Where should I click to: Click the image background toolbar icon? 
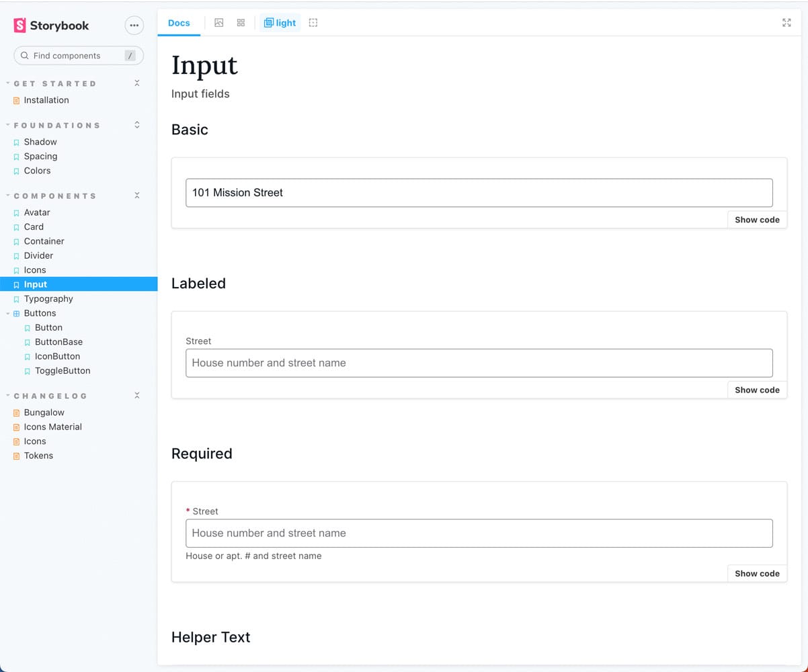point(218,23)
